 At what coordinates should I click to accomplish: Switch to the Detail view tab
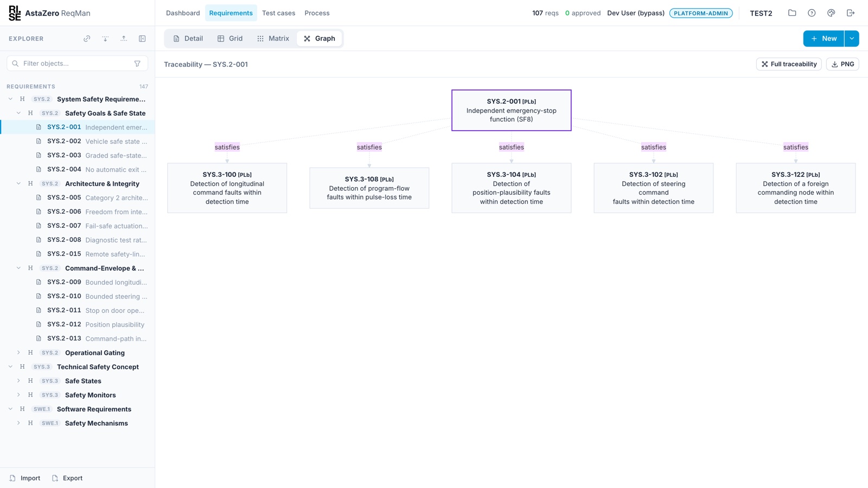point(188,38)
